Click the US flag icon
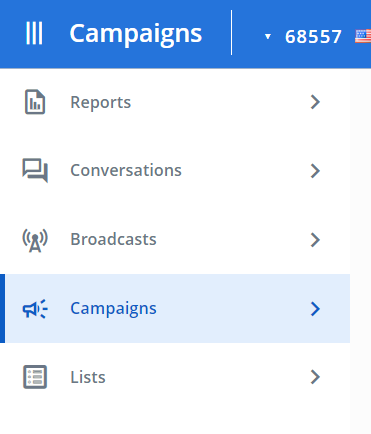The width and height of the screenshot is (371, 434). 363,36
